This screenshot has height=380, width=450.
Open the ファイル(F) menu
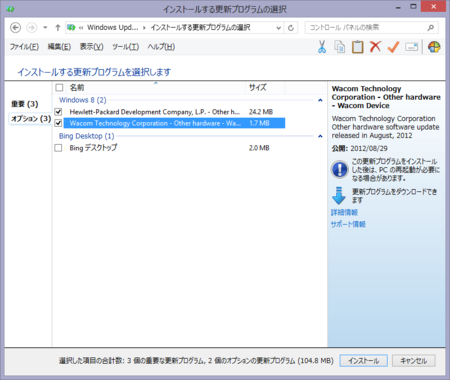coord(24,47)
